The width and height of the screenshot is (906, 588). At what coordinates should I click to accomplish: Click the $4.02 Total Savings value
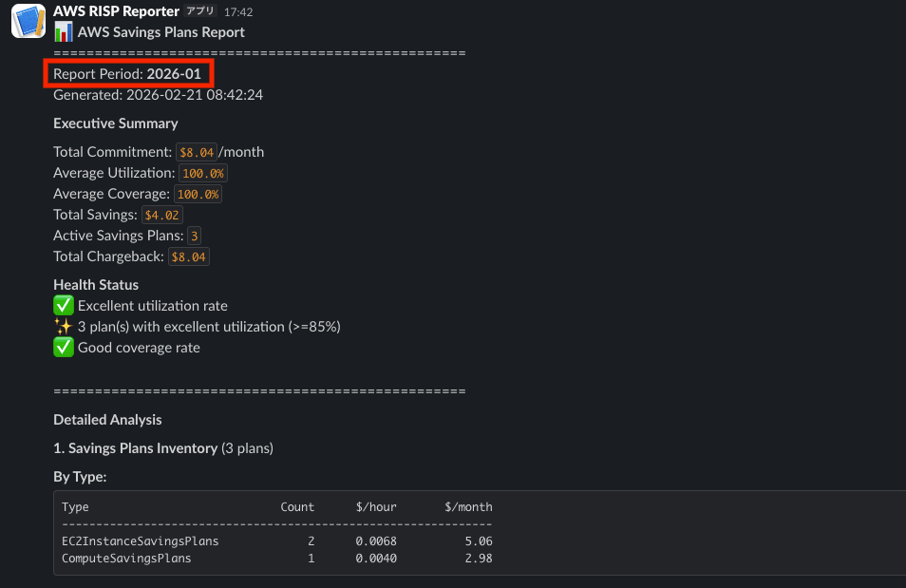coord(161,215)
